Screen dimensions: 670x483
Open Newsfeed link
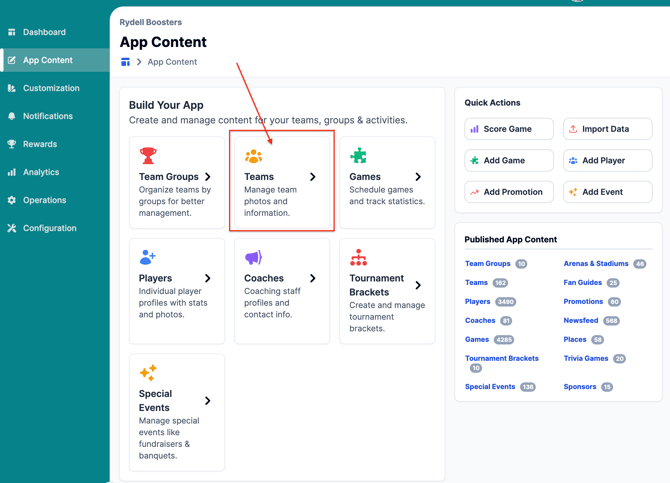581,321
